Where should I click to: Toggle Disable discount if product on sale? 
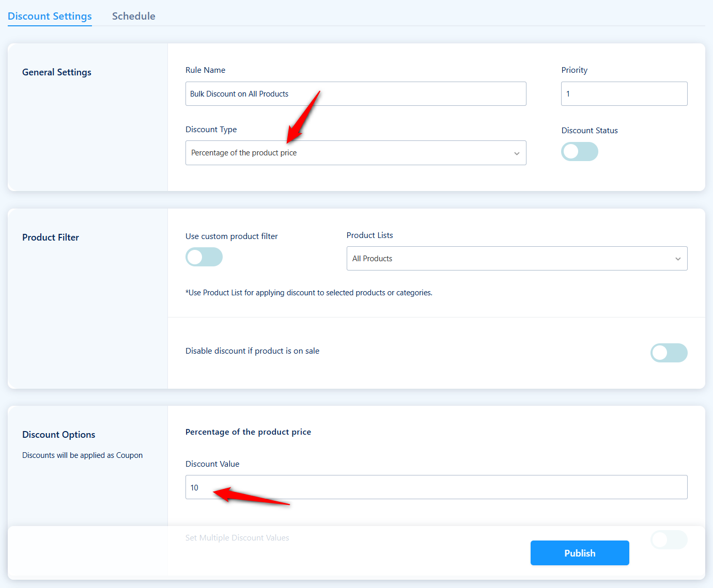pos(669,353)
